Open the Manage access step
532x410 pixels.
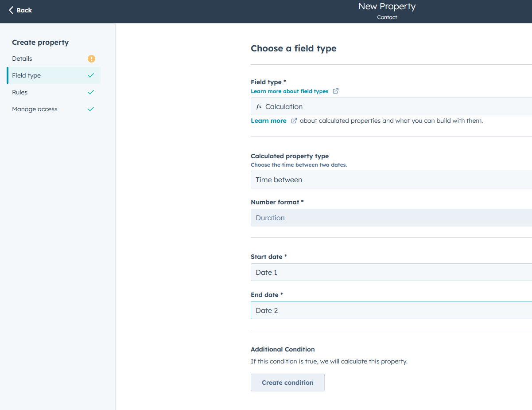[35, 109]
